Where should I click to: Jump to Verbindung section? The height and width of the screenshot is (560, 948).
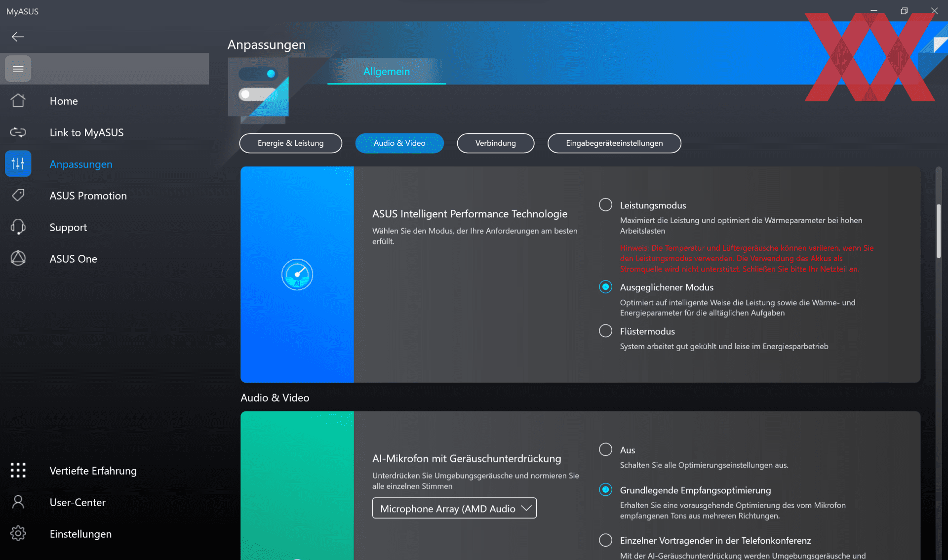(x=496, y=143)
